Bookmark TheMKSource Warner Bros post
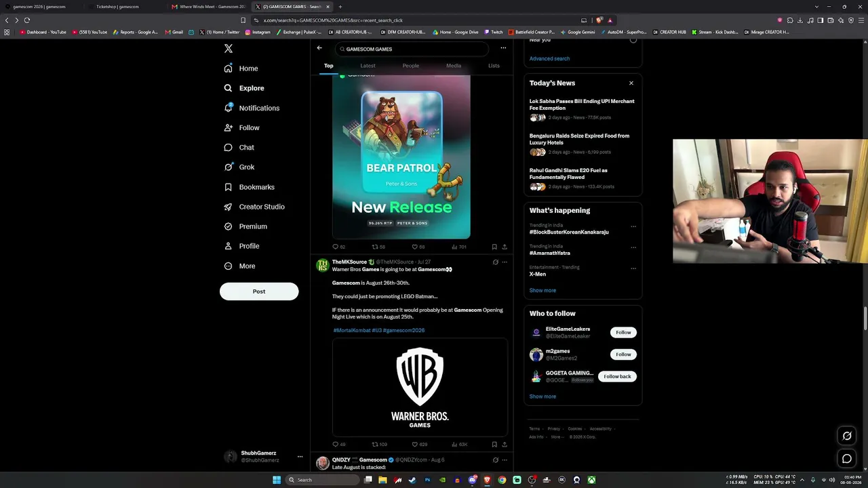 pos(494,445)
